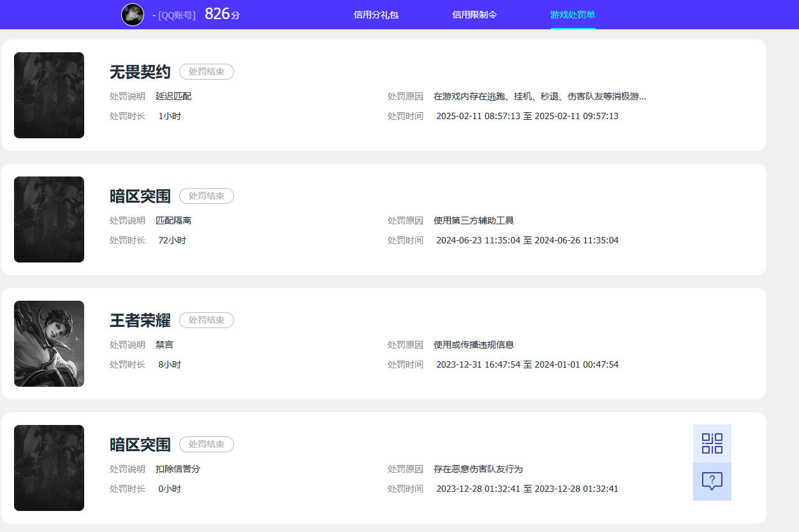This screenshot has width=799, height=532.
Task: Click time range starting 2023-12-31 16:47:54
Action: pyautogui.click(x=527, y=364)
